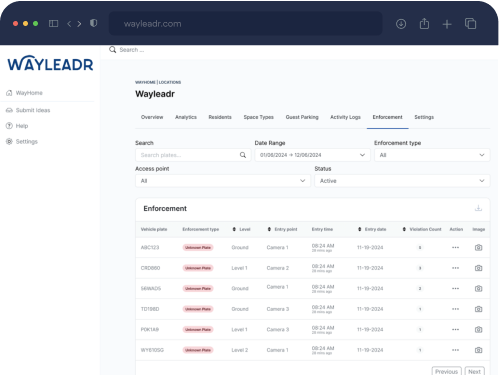Viewport: 499px width, 375px height.
Task: Show the tab overview icon
Action: point(470,23)
